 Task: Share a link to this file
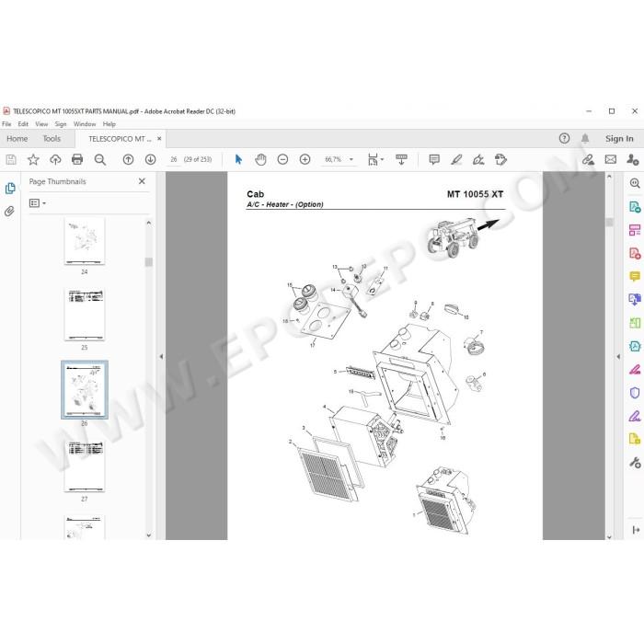[588, 159]
